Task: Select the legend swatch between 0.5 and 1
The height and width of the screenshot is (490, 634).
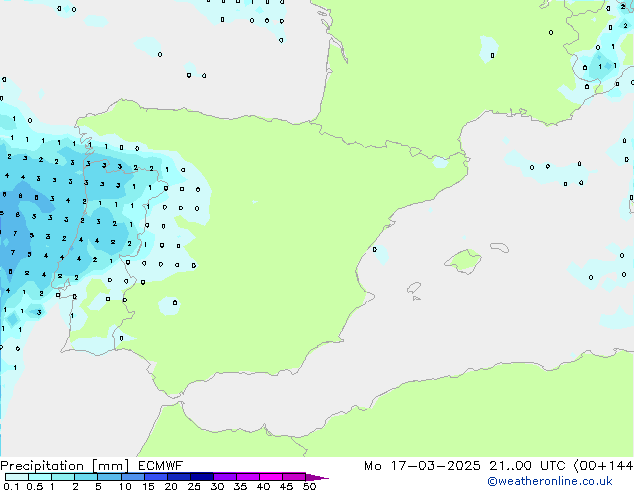Action: 40,477
